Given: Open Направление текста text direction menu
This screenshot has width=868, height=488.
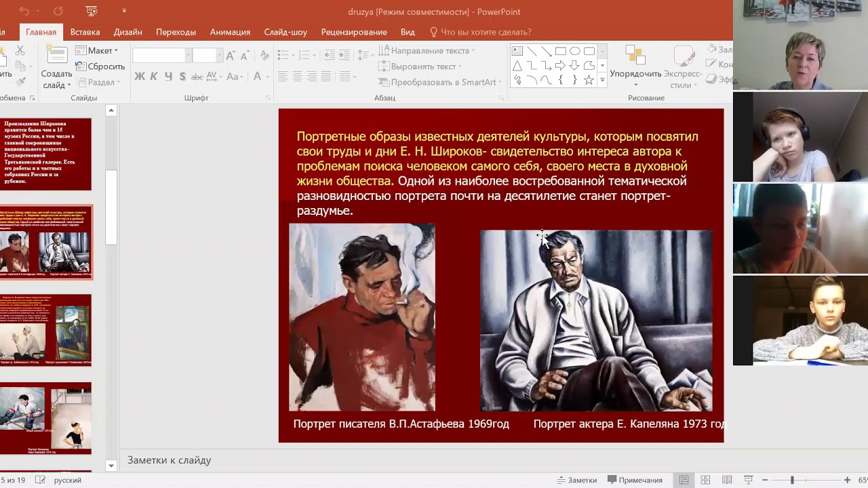Looking at the screenshot, I should (x=427, y=51).
